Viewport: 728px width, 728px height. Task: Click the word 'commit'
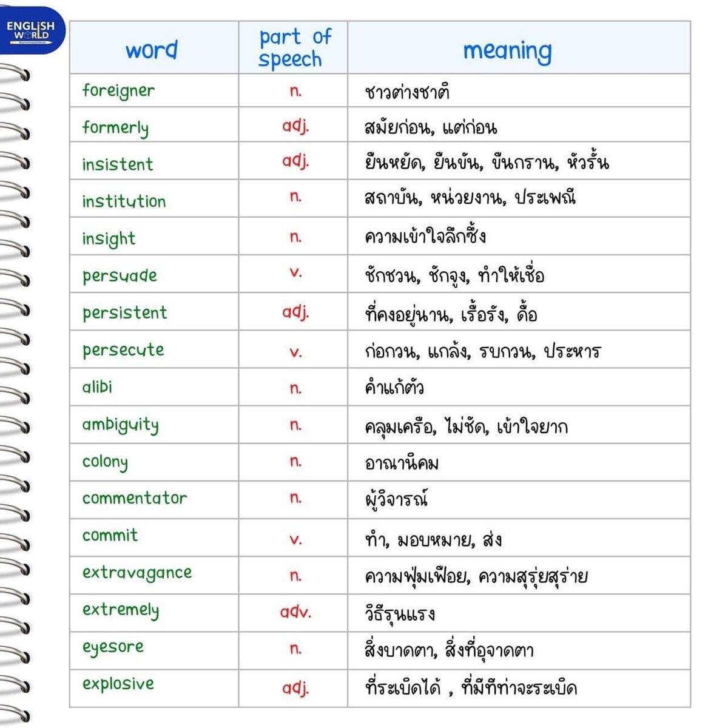[x=110, y=535]
